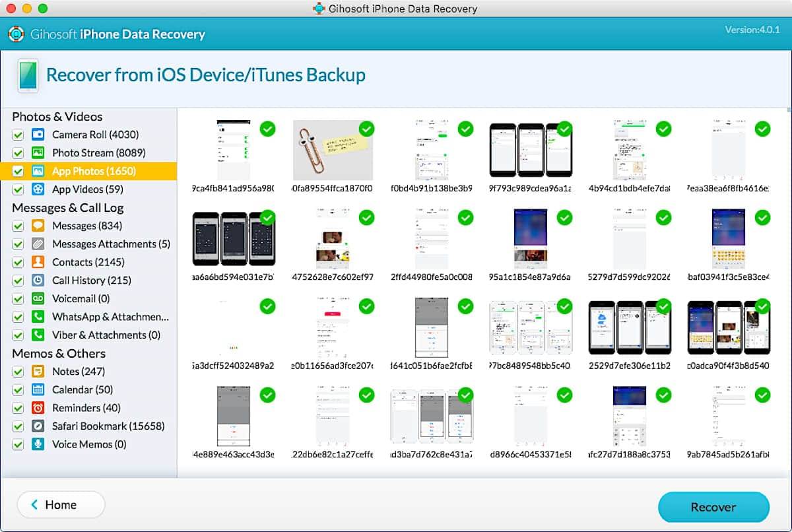Toggle the Voice Memos checkbox
Viewport: 792px width, 532px height.
click(18, 445)
